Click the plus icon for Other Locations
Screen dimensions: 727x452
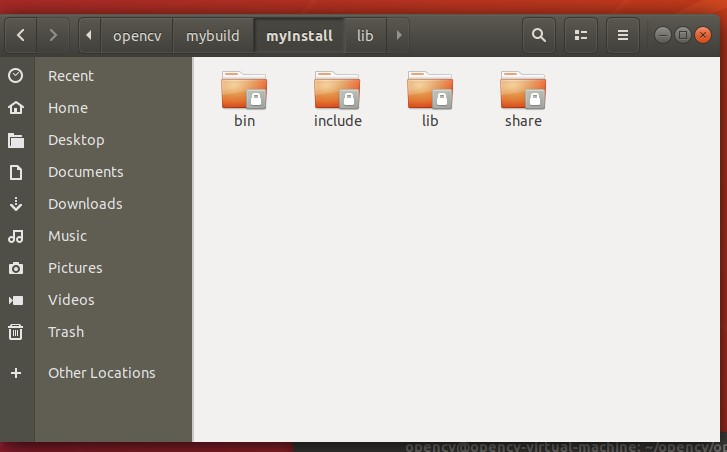[x=16, y=373]
